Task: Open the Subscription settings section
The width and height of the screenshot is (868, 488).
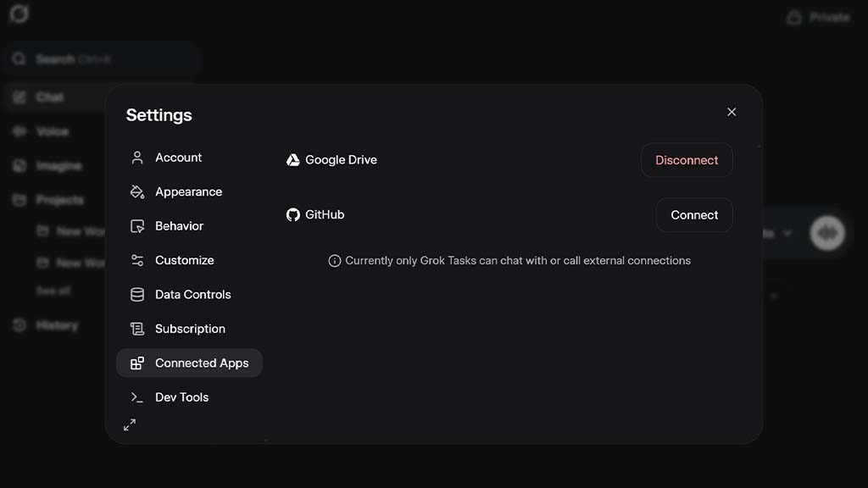Action: pyautogui.click(x=189, y=329)
